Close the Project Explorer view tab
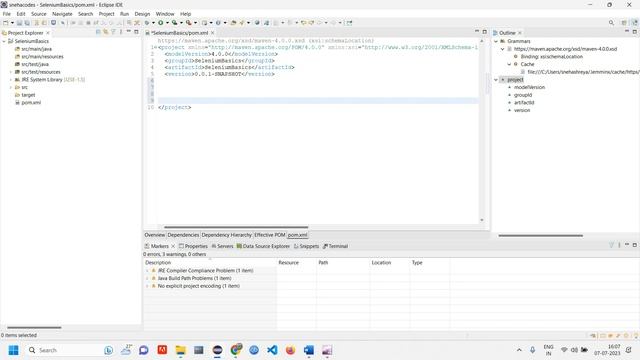This screenshot has width=640, height=360. click(48, 33)
